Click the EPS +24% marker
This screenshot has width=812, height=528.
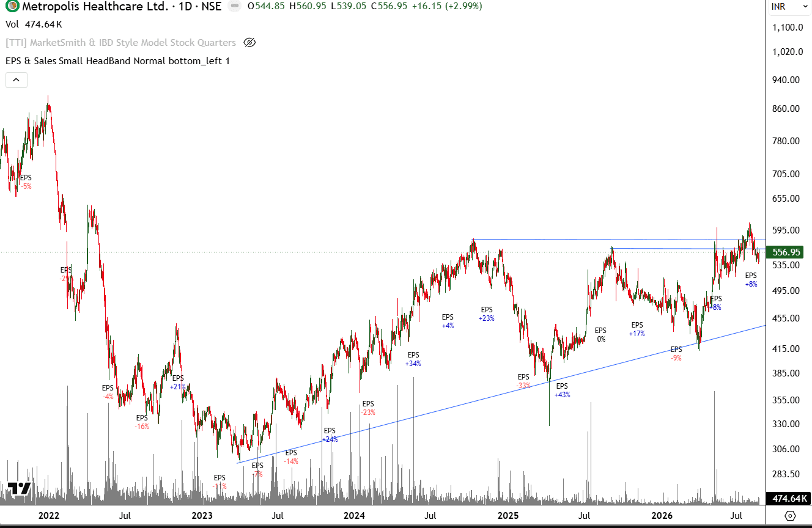click(x=330, y=435)
